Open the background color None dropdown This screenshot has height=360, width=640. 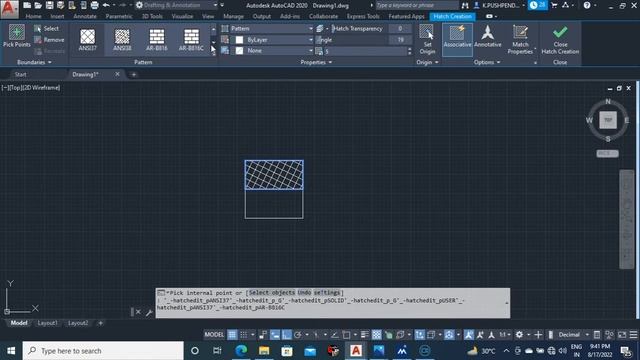272,51
